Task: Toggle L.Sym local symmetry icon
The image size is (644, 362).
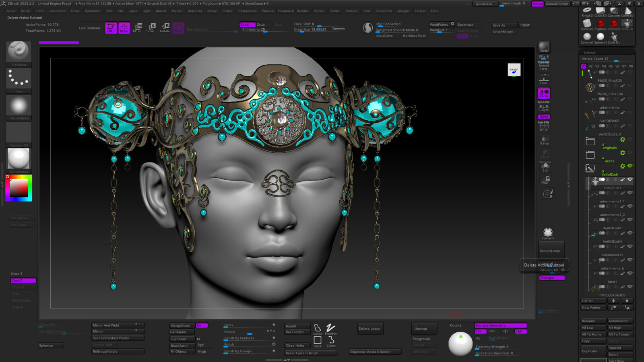Action: tap(544, 107)
